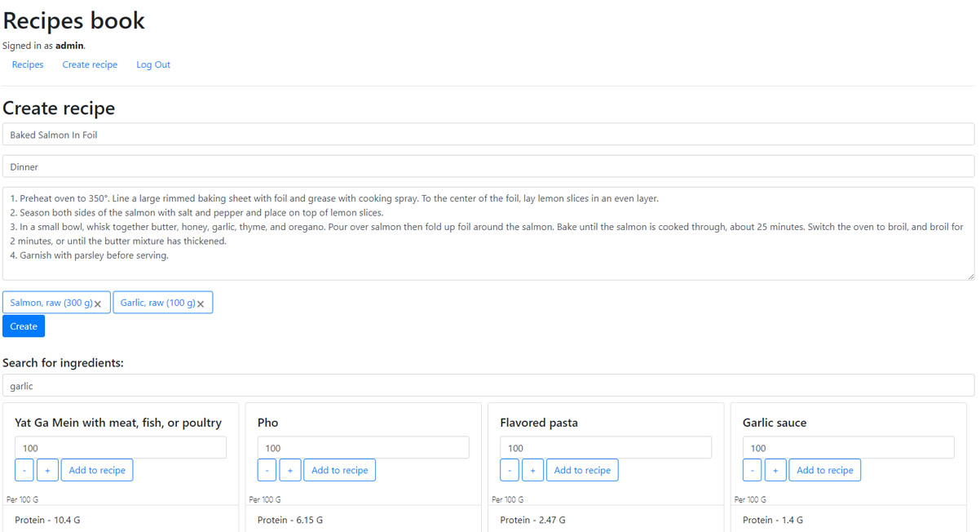Decrease the amount on the Pho card
This screenshot has width=980, height=532.
pyautogui.click(x=267, y=470)
